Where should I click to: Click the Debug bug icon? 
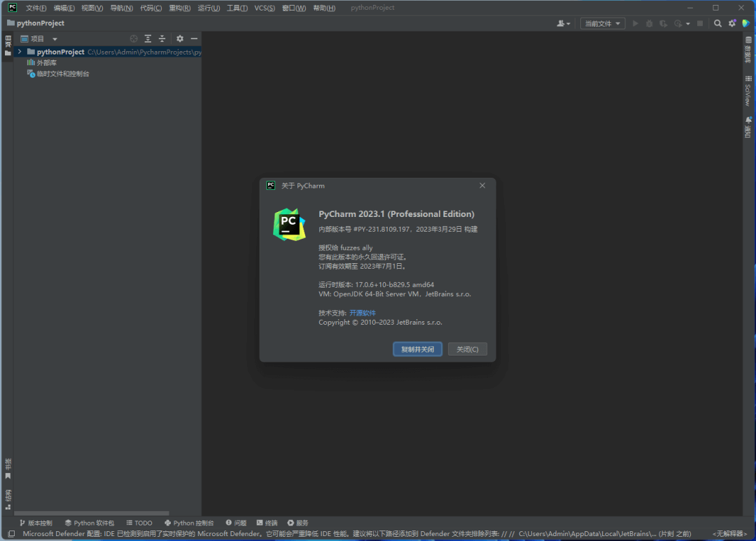tap(649, 23)
